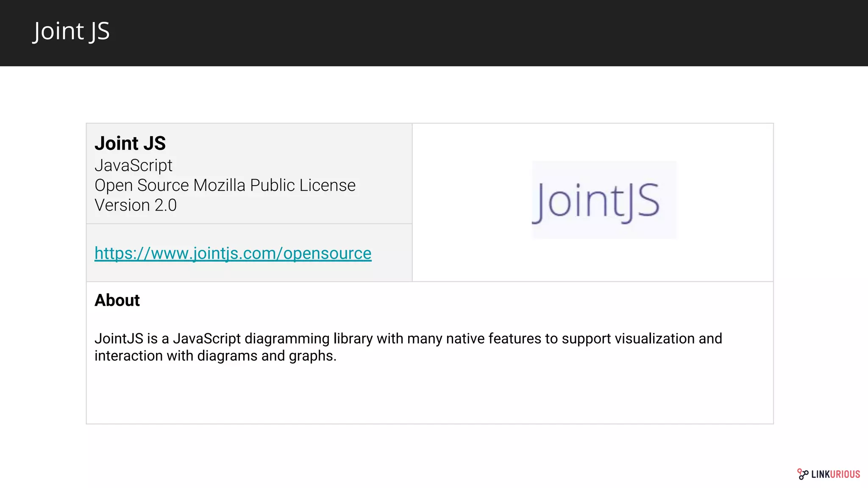Open the jointjs.com/opensource hyperlink

click(x=233, y=253)
